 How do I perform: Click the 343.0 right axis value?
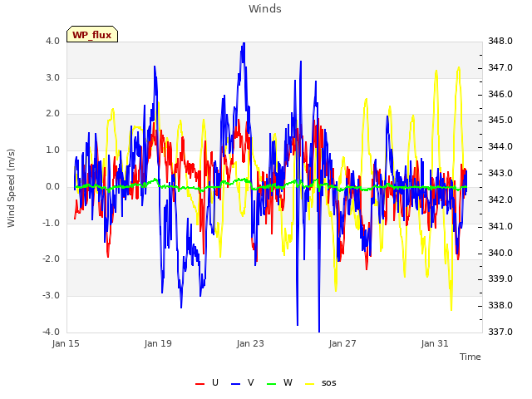coord(500,174)
